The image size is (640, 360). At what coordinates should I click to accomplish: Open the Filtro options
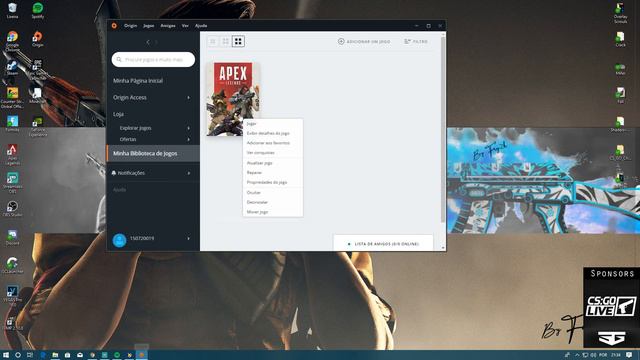tap(416, 42)
